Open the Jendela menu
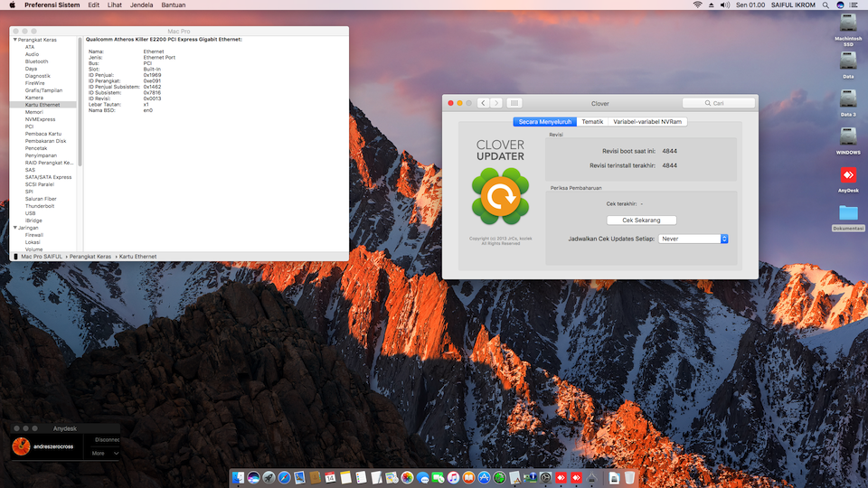The image size is (868, 488). (141, 5)
